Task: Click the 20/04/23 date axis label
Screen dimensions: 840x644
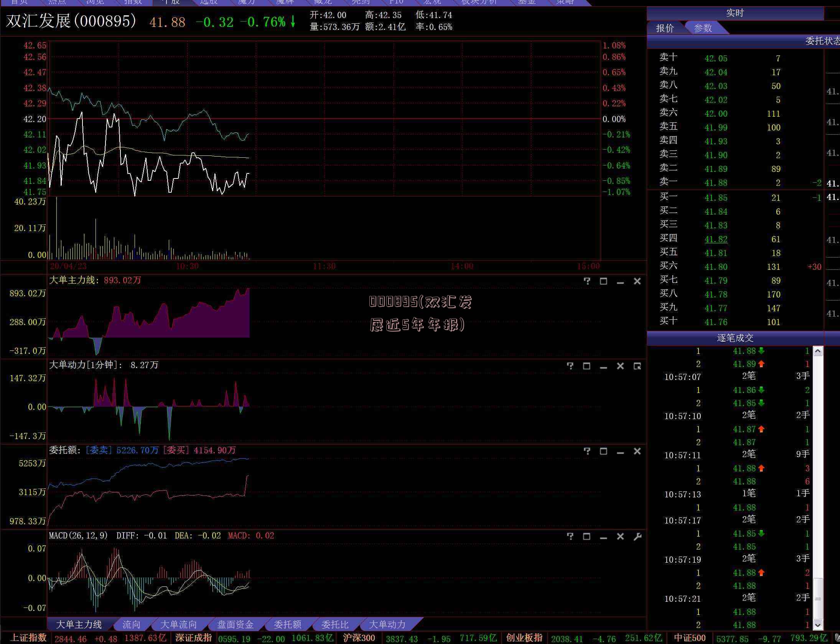Action: 68,266
